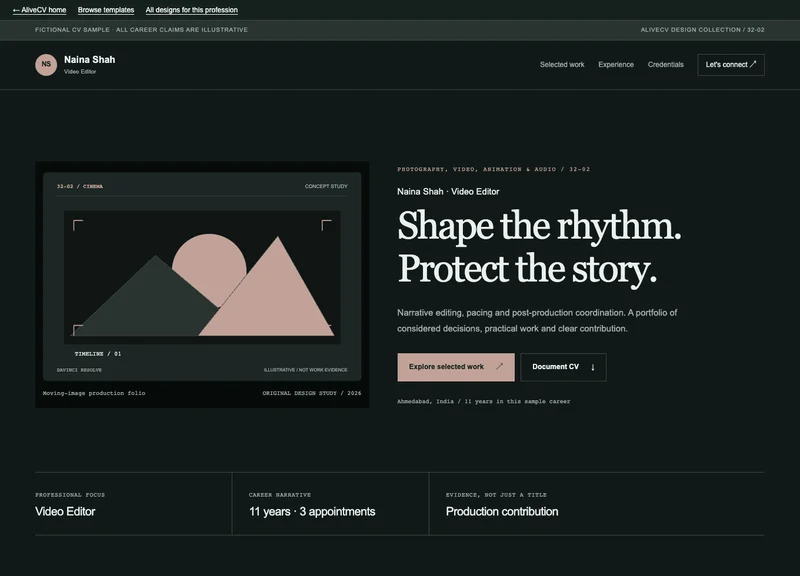Click 'Video Editor' professional focus value
The width and height of the screenshot is (800, 576).
65,511
